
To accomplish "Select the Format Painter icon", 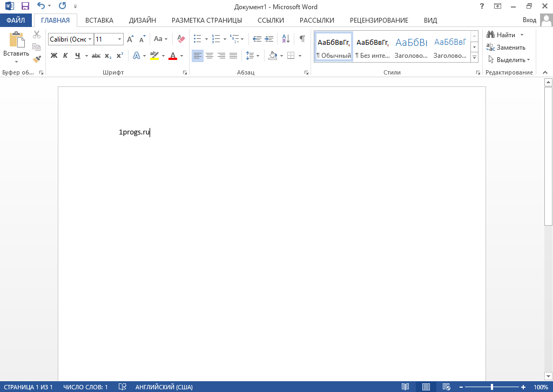I will (37, 58).
